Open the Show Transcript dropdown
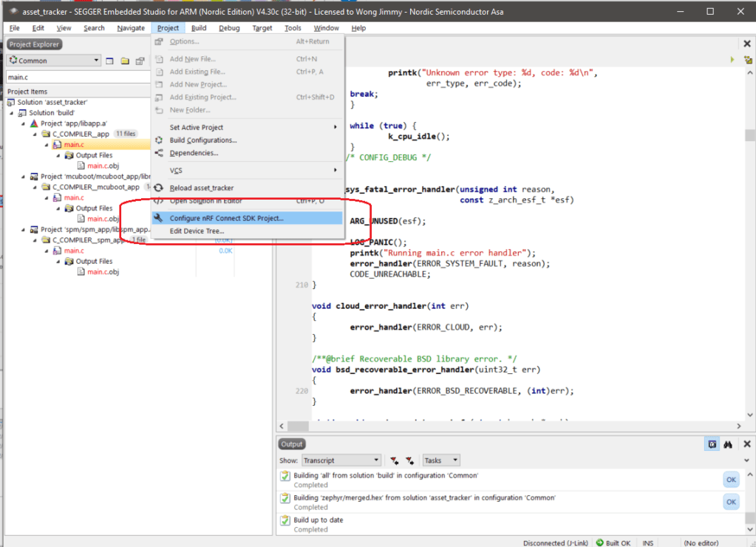The width and height of the screenshot is (756, 547). tap(341, 461)
